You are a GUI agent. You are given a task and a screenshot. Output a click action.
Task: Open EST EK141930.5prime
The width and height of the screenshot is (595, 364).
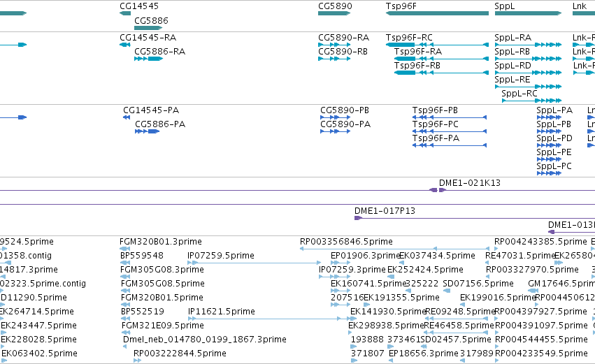[388, 312]
